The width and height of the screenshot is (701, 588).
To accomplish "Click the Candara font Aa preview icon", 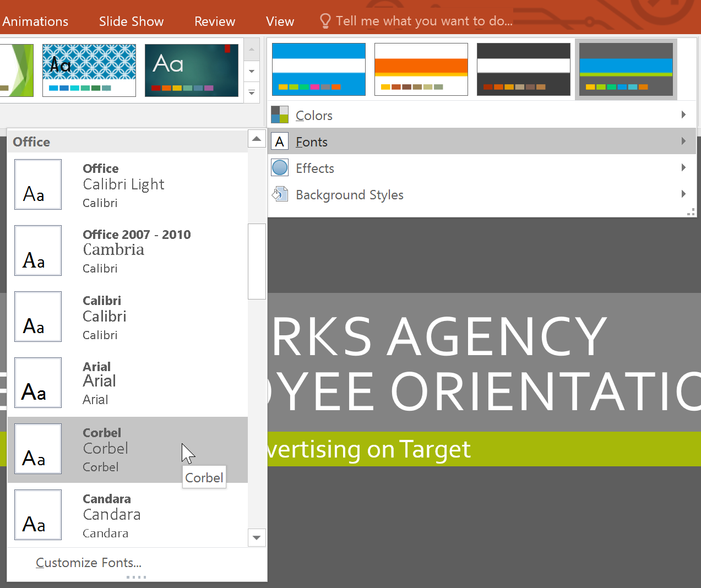I will [x=37, y=514].
